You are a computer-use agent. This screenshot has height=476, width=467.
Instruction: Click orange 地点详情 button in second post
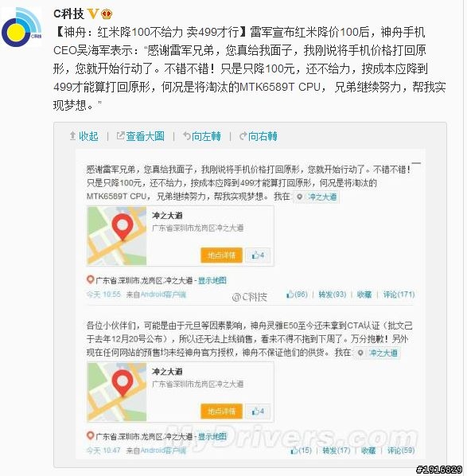221,412
